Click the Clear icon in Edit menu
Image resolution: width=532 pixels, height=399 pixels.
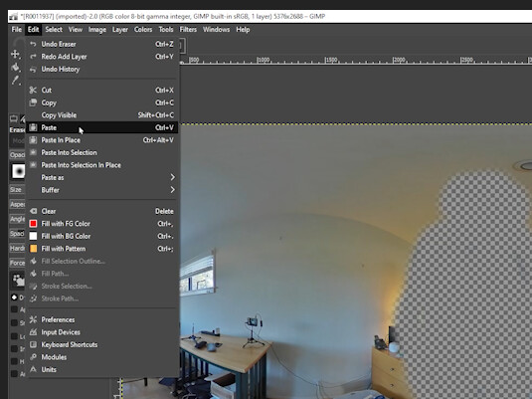(33, 211)
